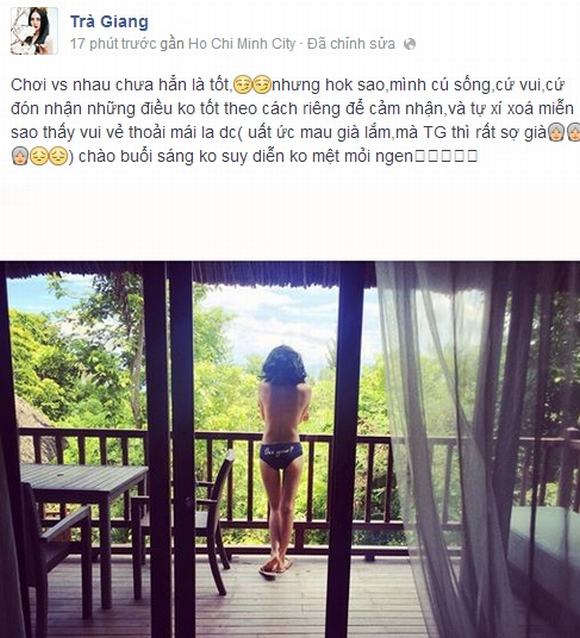The image size is (580, 638).
Task: Click the first smirking emoji after 'tốt,'
Action: 242,85
